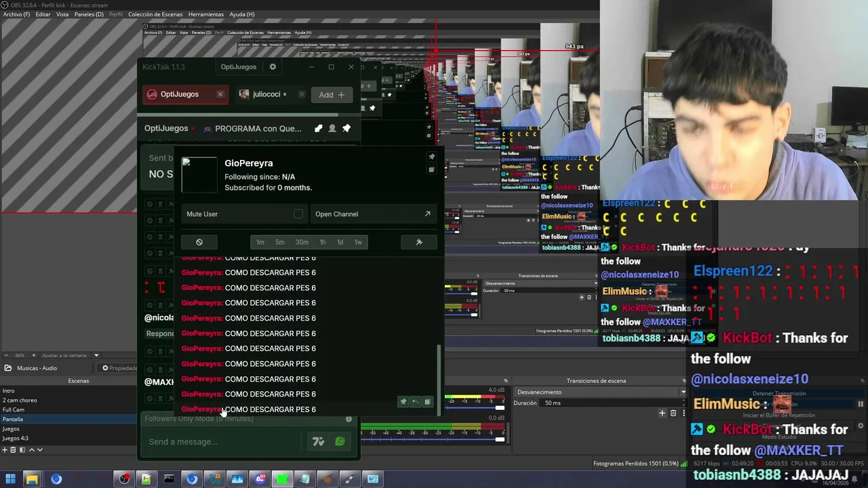Image resolution: width=868 pixels, height=488 pixels.
Task: Open Colección de Escenas menu
Action: 155,14
